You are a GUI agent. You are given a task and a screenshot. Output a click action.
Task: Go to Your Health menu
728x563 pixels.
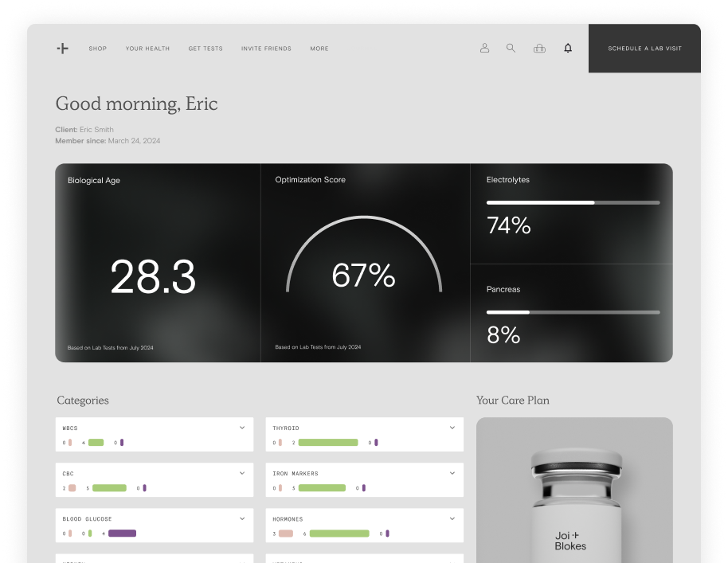click(x=147, y=49)
